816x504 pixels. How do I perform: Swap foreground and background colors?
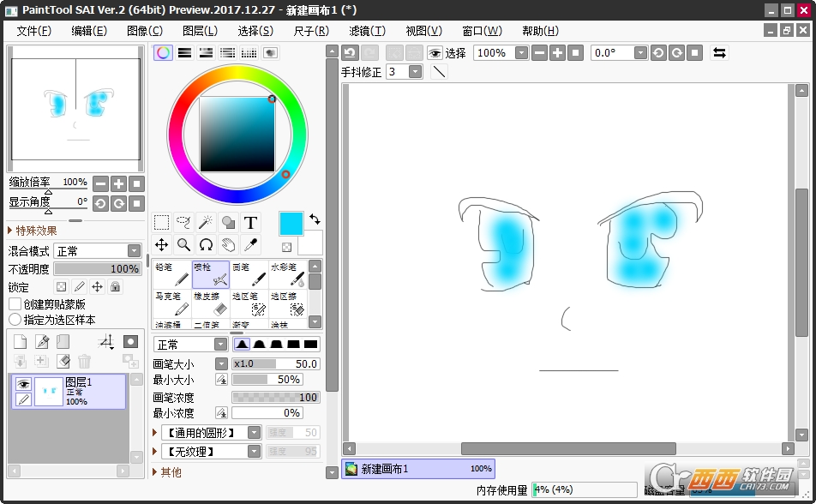pos(315,219)
